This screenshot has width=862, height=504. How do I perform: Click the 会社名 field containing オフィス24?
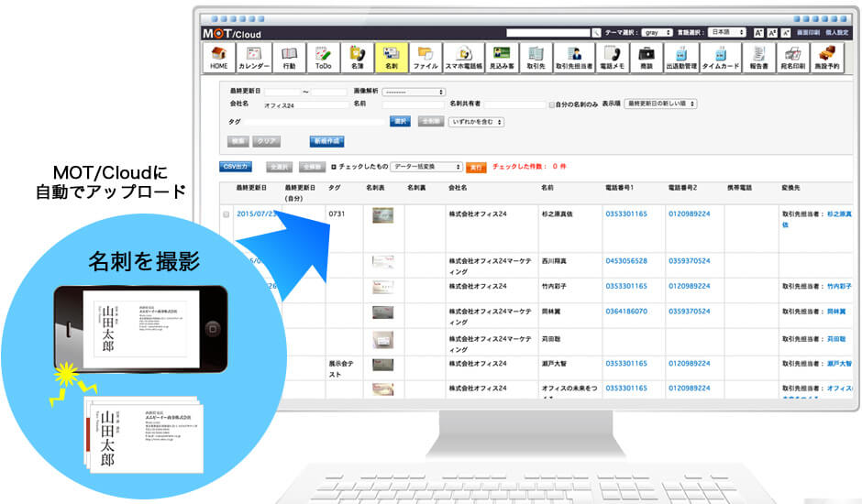coord(305,105)
